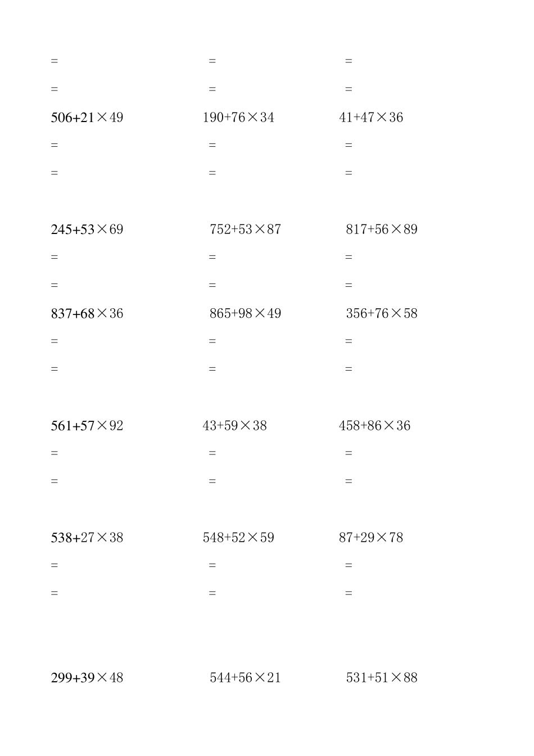Select the expression 299+39×48
This screenshot has width=534, height=756.
tap(87, 678)
